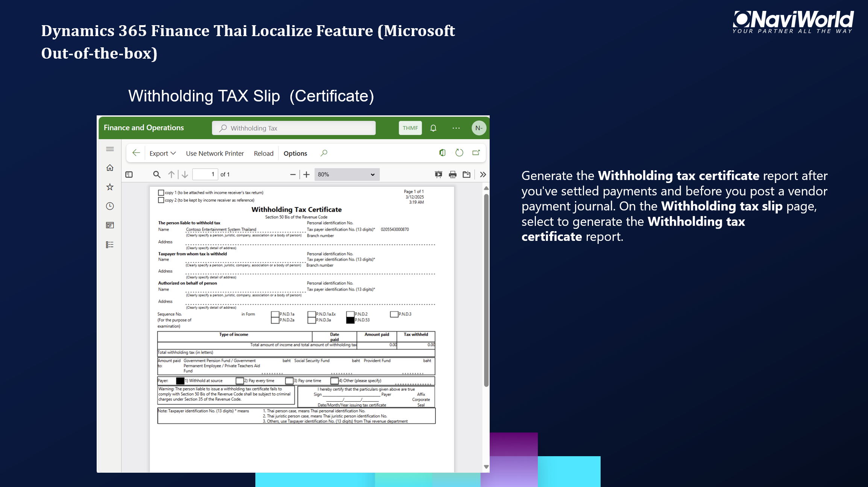Show notifications bell
This screenshot has width=868, height=487.
pyautogui.click(x=433, y=128)
